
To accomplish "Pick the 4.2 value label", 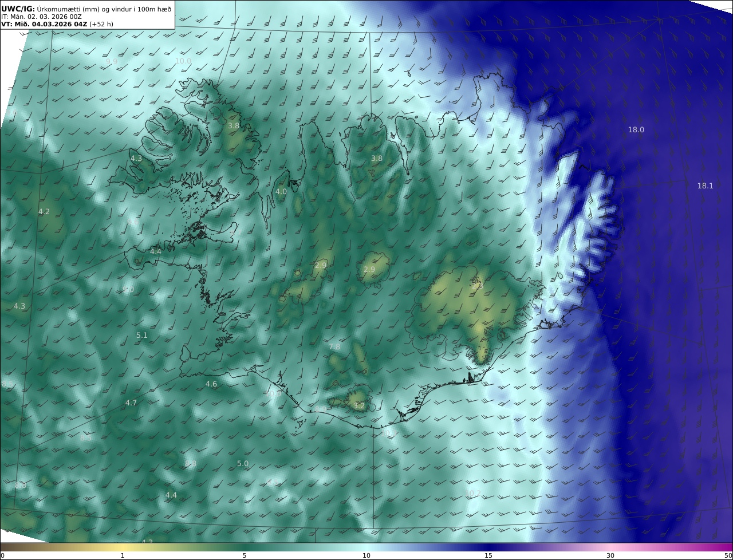I will (44, 212).
